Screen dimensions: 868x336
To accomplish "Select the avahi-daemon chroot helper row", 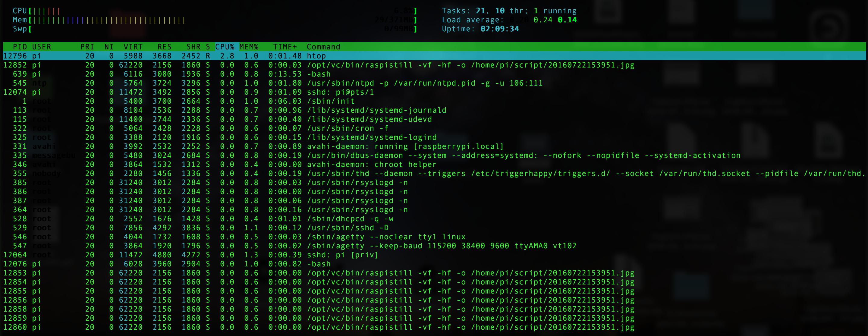I will tap(371, 165).
